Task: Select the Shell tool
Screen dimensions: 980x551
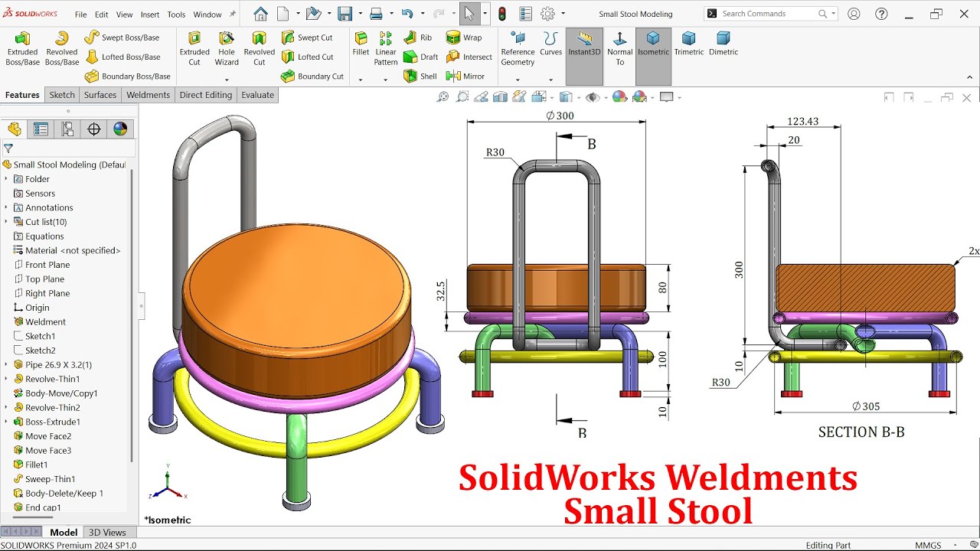Action: (420, 76)
